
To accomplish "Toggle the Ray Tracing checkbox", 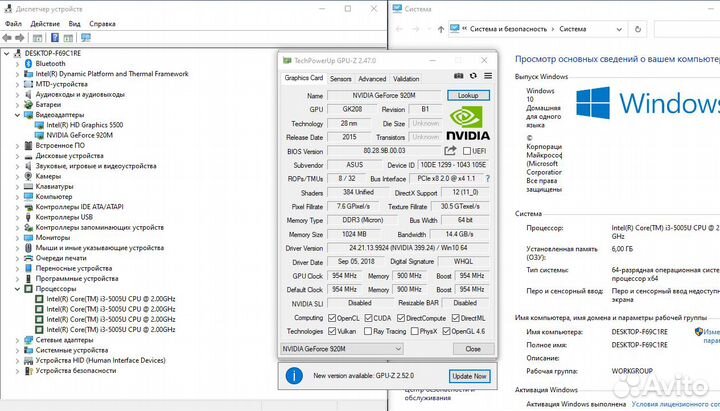I will [x=368, y=331].
